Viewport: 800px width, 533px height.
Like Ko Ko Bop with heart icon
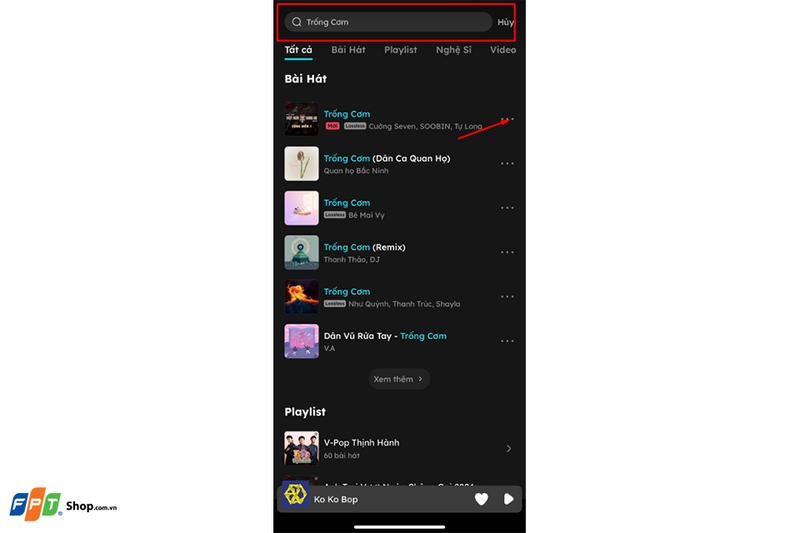[x=481, y=499]
